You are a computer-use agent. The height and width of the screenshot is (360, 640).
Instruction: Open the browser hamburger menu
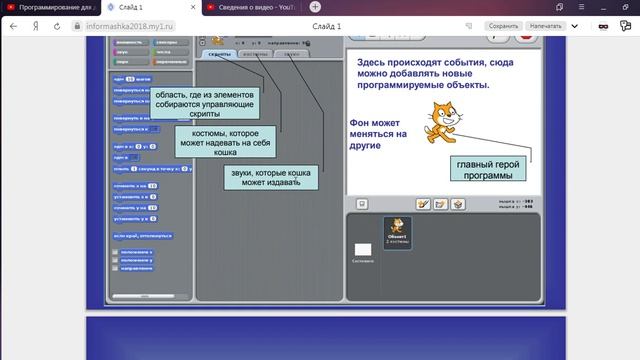581,7
